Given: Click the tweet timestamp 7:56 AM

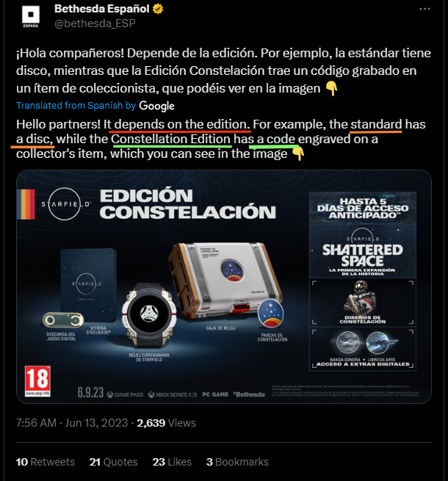Looking at the screenshot, I should pyautogui.click(x=36, y=423).
